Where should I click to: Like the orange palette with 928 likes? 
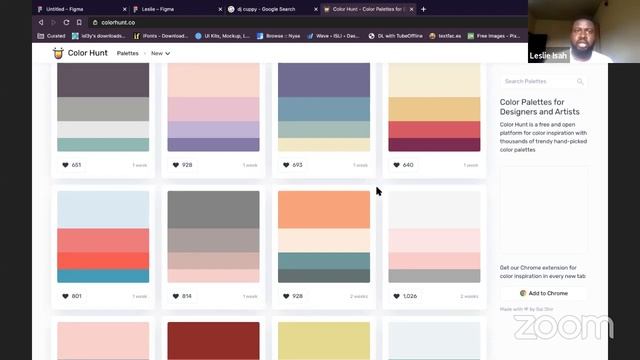click(x=293, y=296)
